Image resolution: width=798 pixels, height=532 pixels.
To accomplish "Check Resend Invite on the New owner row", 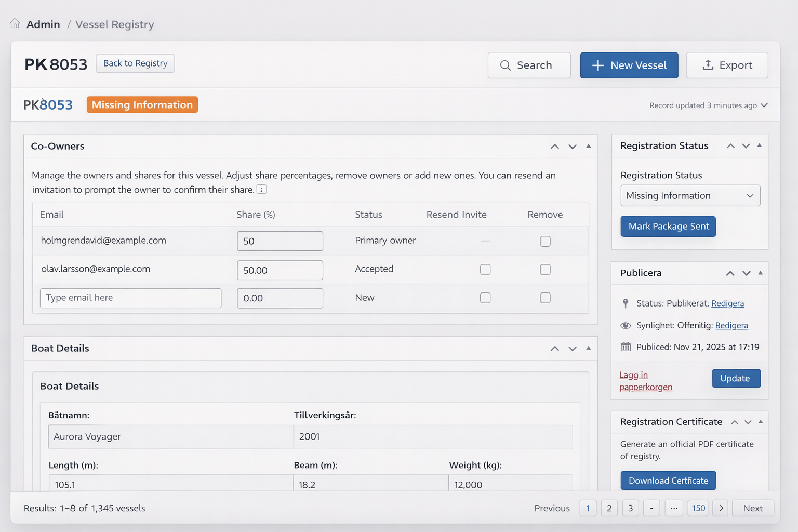I will (x=485, y=298).
